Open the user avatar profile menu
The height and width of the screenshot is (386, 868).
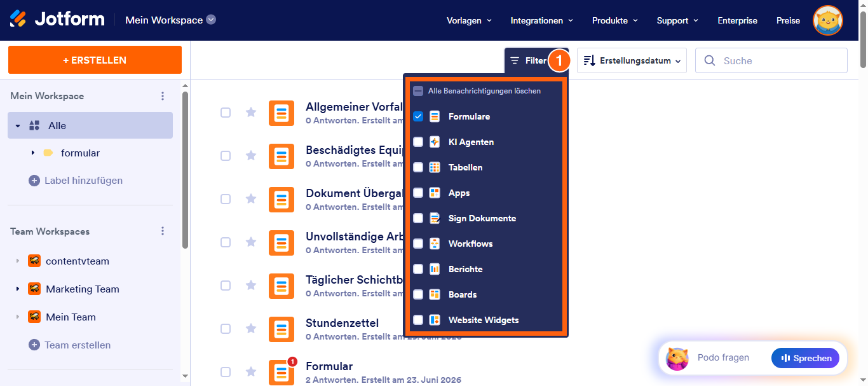(828, 20)
